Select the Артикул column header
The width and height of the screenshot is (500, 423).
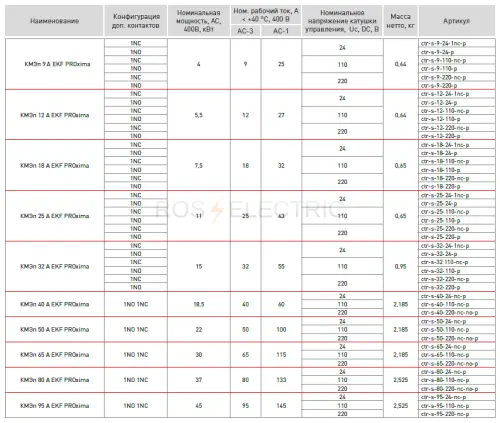pyautogui.click(x=457, y=21)
